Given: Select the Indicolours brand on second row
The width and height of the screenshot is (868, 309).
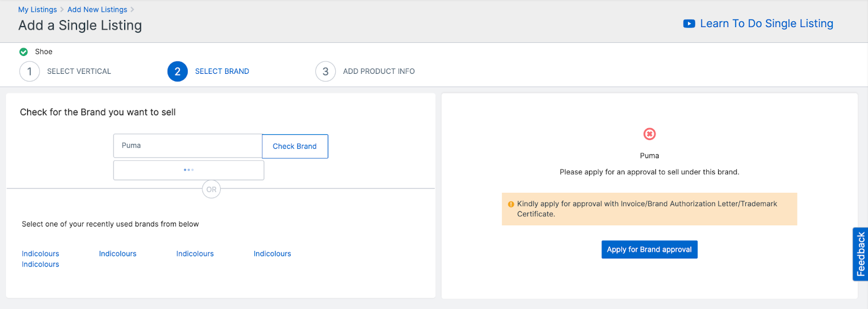Looking at the screenshot, I should pyautogui.click(x=41, y=264).
